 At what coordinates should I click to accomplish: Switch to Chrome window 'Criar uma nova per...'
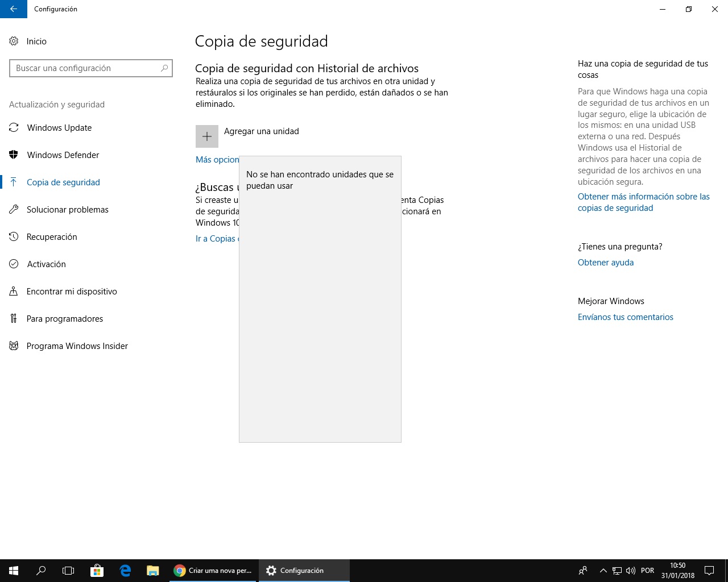pyautogui.click(x=213, y=571)
